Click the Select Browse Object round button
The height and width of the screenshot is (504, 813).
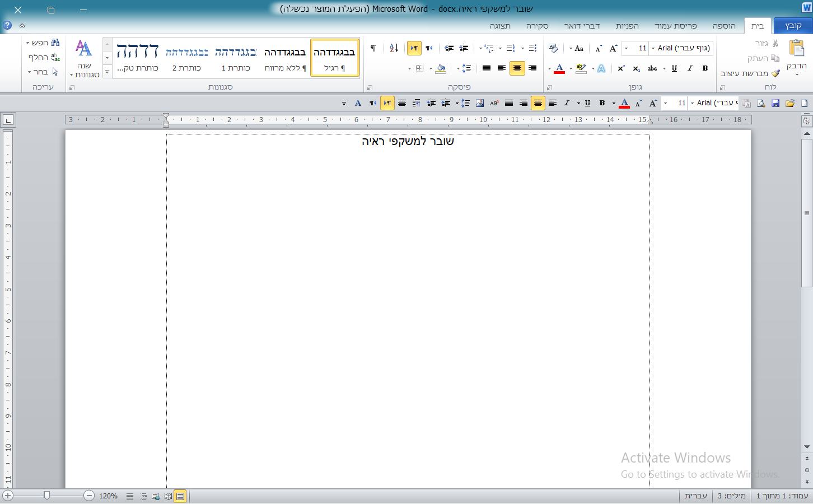point(807,470)
